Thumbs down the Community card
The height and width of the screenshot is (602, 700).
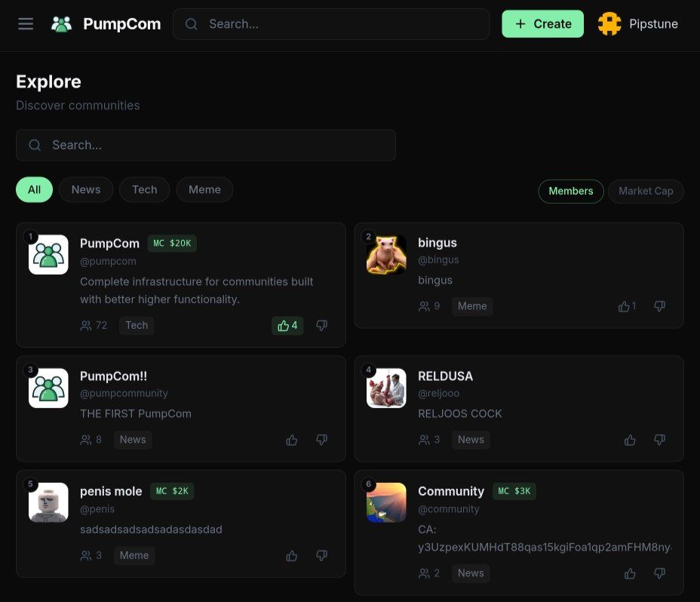tap(659, 573)
